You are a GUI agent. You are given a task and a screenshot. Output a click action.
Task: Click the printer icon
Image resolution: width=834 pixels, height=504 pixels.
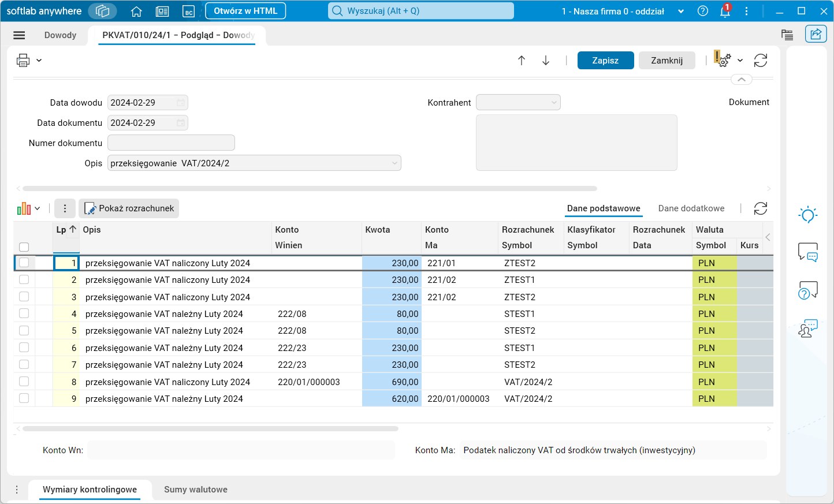click(x=23, y=60)
